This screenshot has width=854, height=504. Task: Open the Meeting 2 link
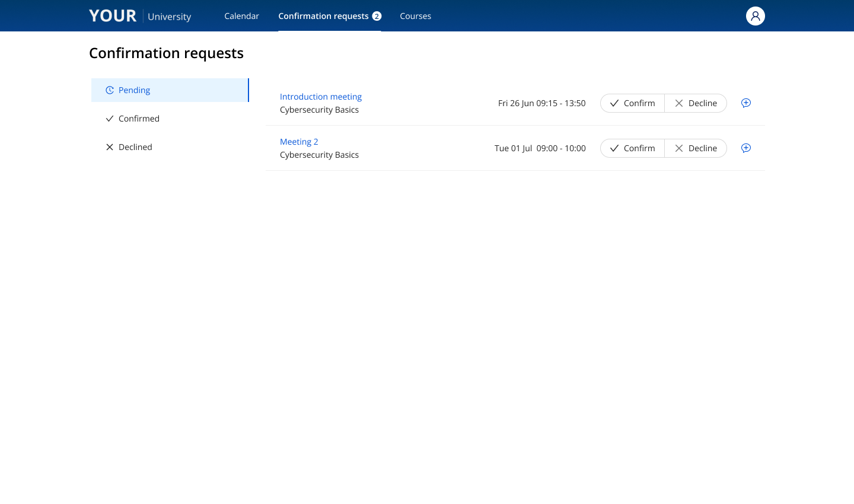click(299, 142)
